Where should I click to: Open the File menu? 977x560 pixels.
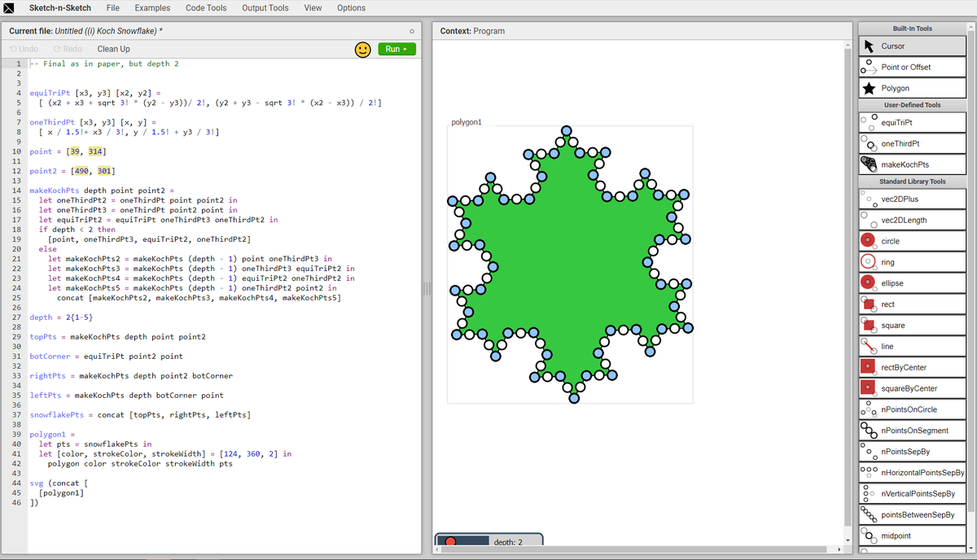pos(113,8)
